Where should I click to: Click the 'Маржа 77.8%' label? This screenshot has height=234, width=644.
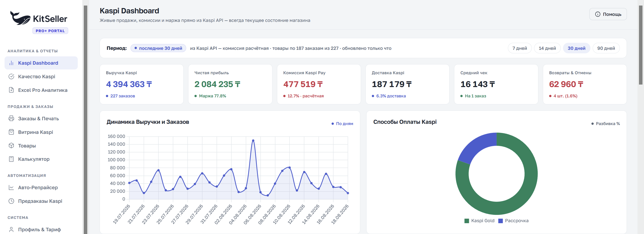(213, 96)
